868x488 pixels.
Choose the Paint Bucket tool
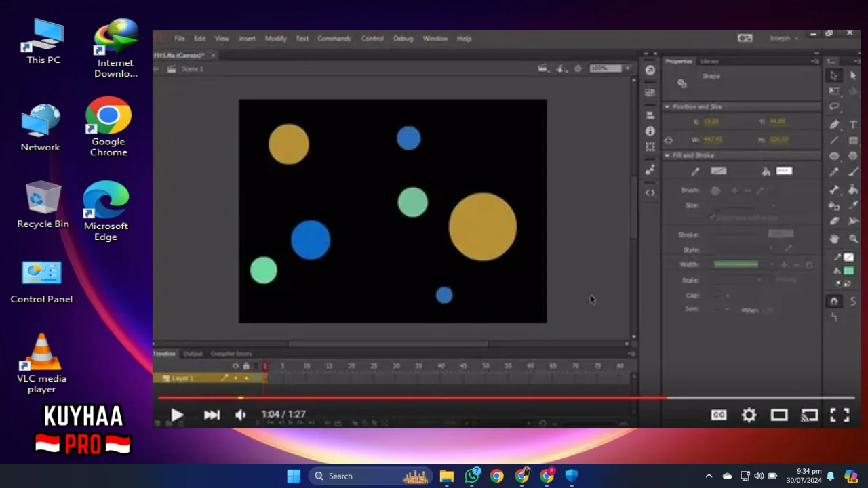pyautogui.click(x=853, y=190)
